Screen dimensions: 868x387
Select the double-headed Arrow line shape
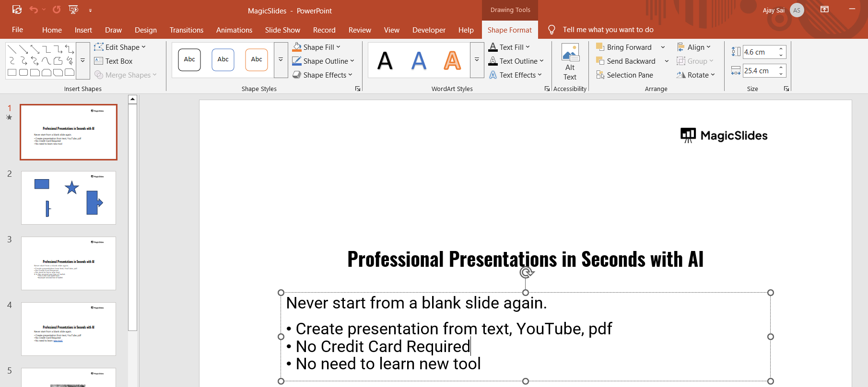(x=35, y=49)
